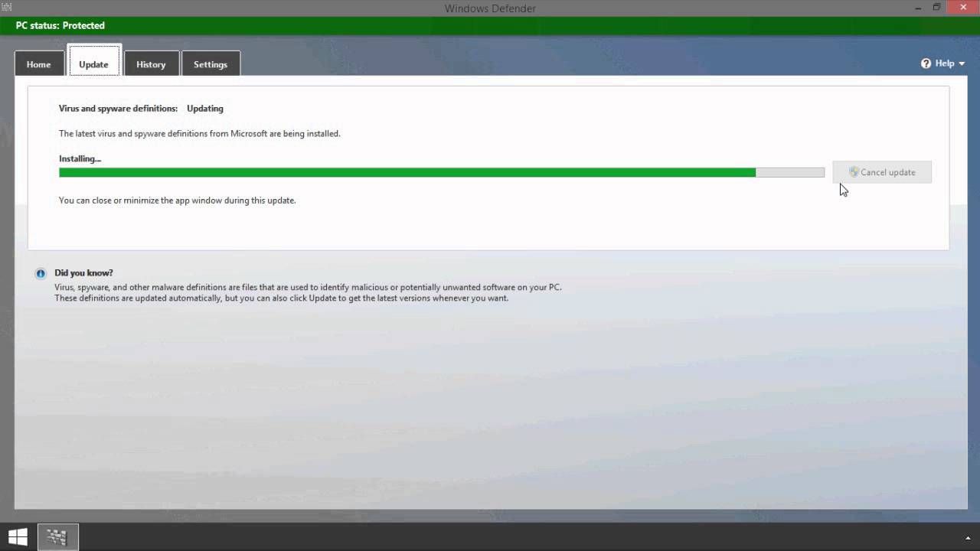Viewport: 980px width, 551px height.
Task: Click the Did you know? heading
Action: [83, 272]
